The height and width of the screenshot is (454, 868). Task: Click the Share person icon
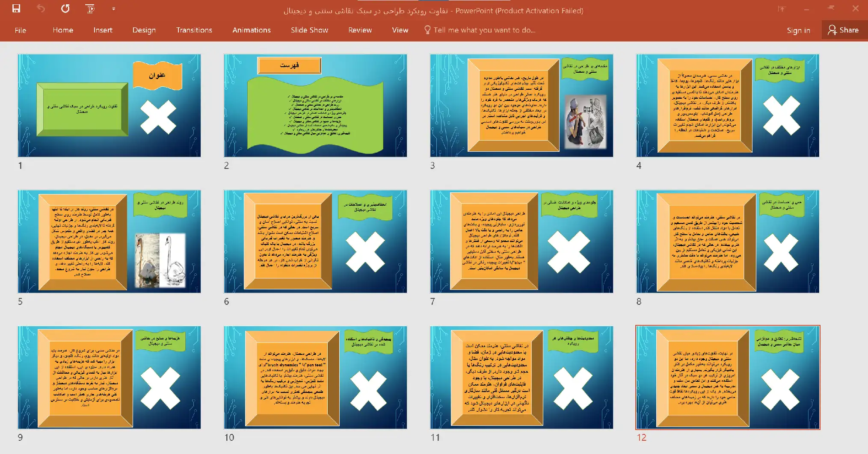tap(832, 30)
